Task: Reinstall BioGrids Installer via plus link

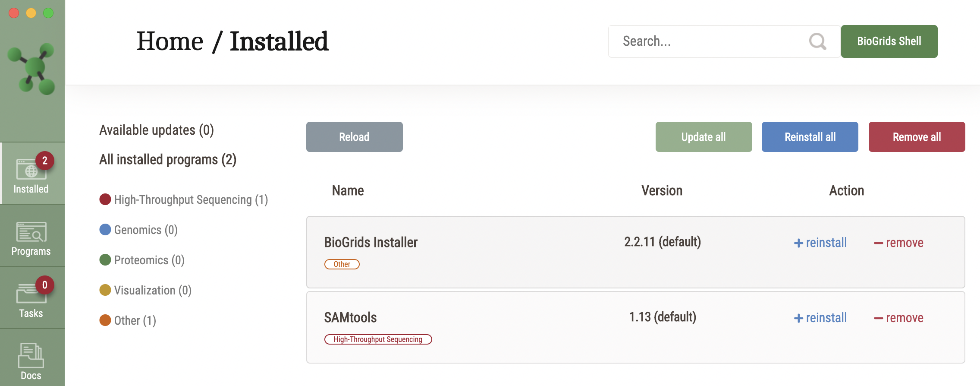Action: [820, 243]
